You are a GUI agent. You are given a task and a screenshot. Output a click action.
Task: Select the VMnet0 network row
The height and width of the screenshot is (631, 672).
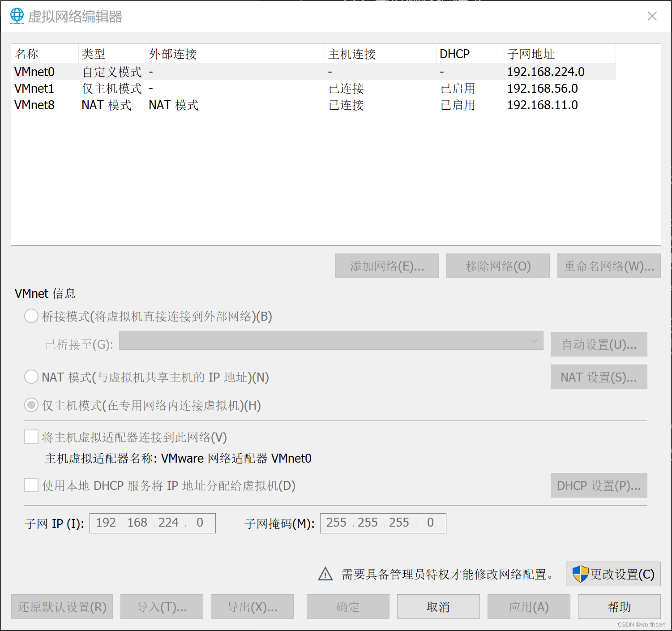[x=314, y=72]
